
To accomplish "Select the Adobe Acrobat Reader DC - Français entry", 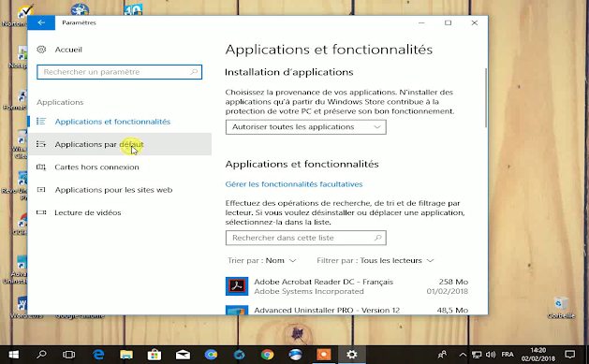I will [346, 286].
